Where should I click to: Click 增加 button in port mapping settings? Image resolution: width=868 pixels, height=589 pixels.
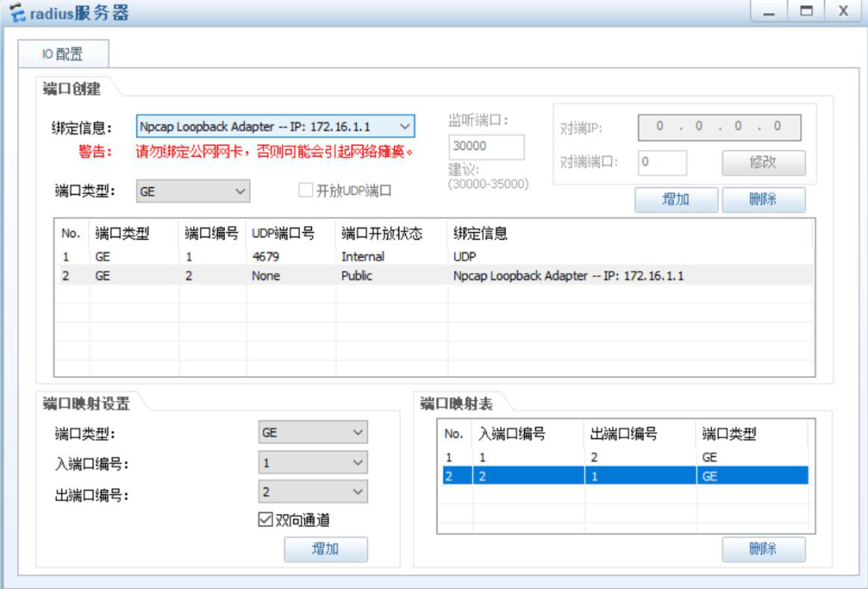326,549
